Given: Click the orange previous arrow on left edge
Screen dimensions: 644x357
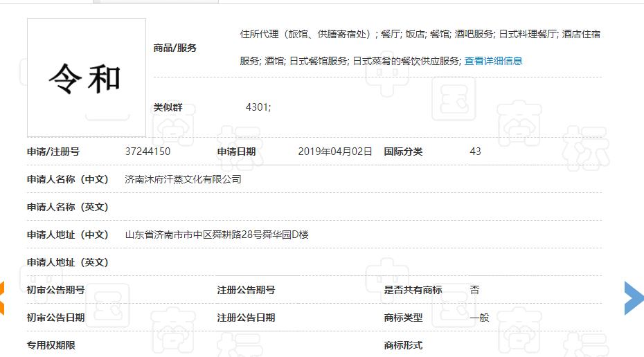Looking at the screenshot, I should (x=3, y=297).
